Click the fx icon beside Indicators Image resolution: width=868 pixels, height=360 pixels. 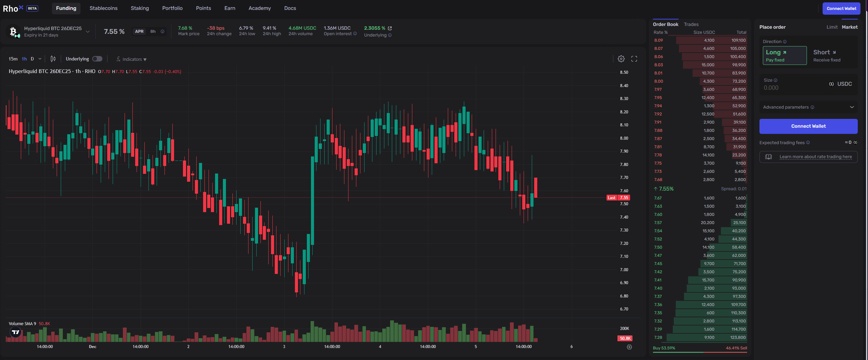(118, 59)
